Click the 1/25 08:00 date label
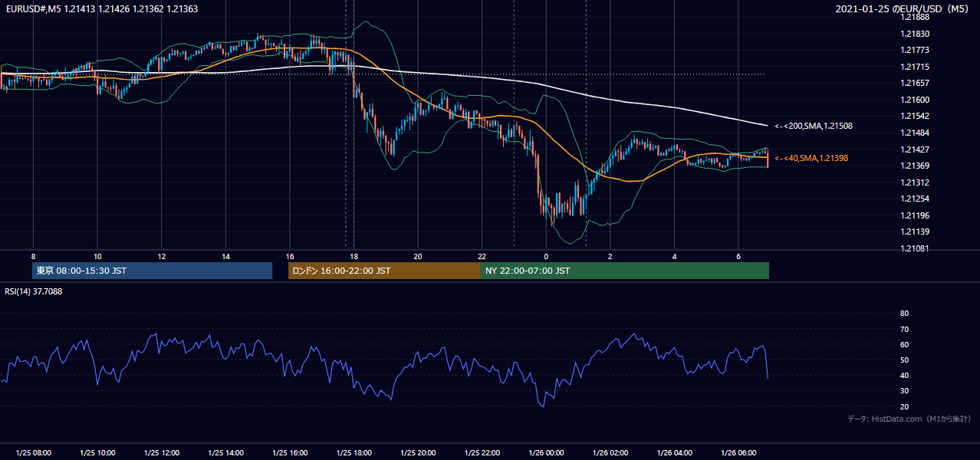 pyautogui.click(x=33, y=452)
